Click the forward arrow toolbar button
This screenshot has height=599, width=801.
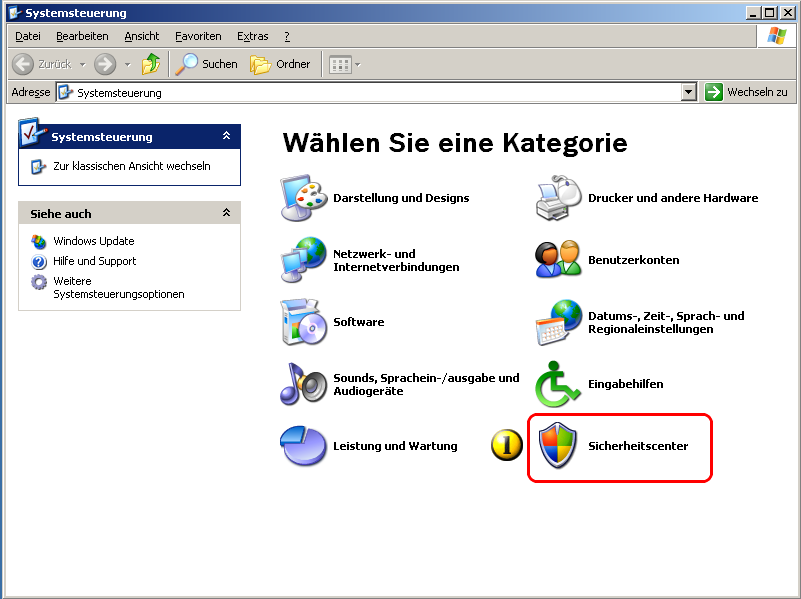point(105,64)
